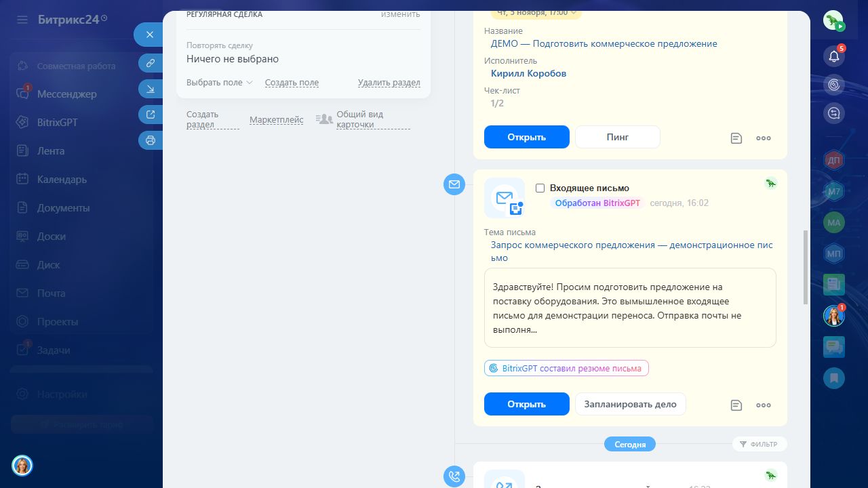Open Мессенджер in the left menu
Screen dimensions: 868x488
66,94
